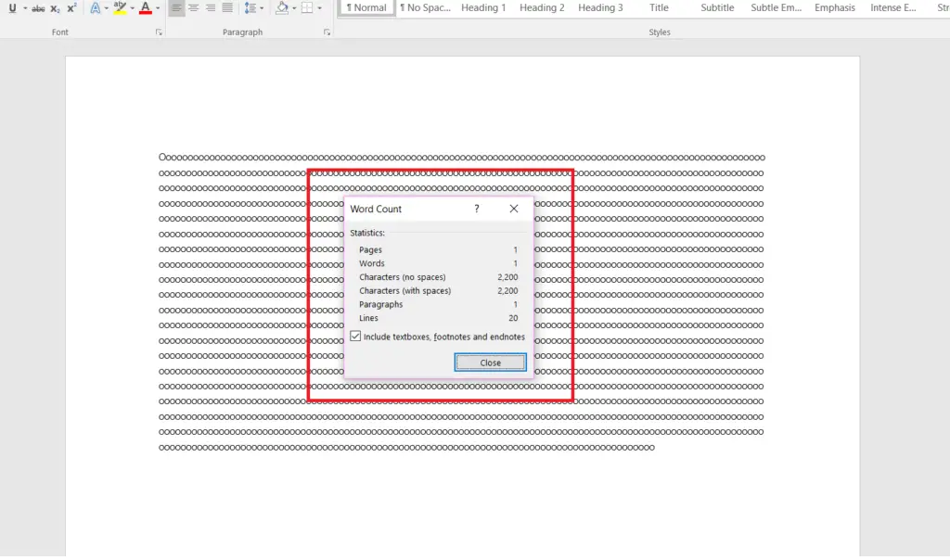Select the Title style

tap(659, 8)
